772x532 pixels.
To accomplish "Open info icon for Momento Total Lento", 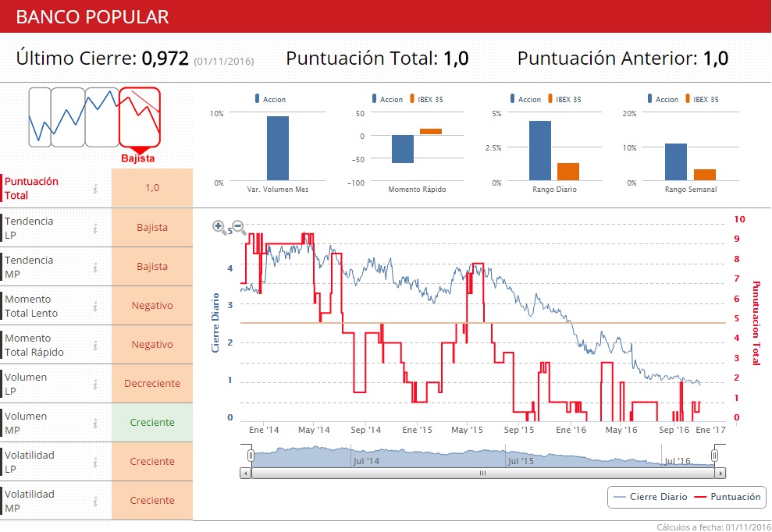I will click(x=95, y=306).
